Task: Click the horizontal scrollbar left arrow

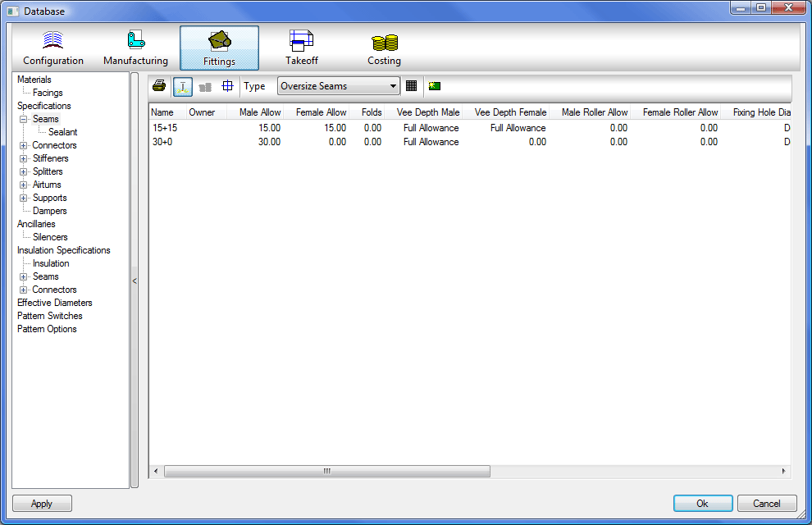Action: [156, 471]
